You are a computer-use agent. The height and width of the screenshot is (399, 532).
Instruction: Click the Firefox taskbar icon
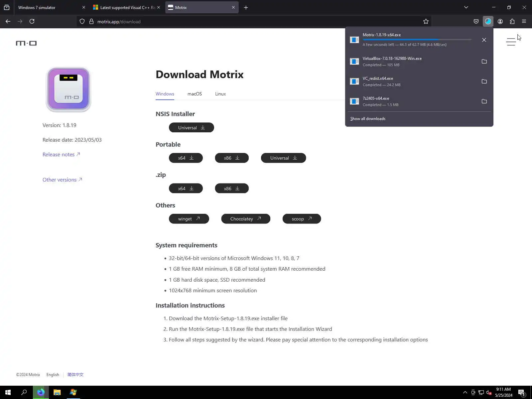[41, 392]
